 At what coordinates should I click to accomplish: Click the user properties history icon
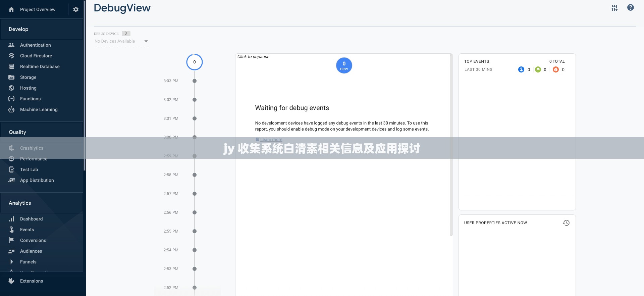[566, 223]
